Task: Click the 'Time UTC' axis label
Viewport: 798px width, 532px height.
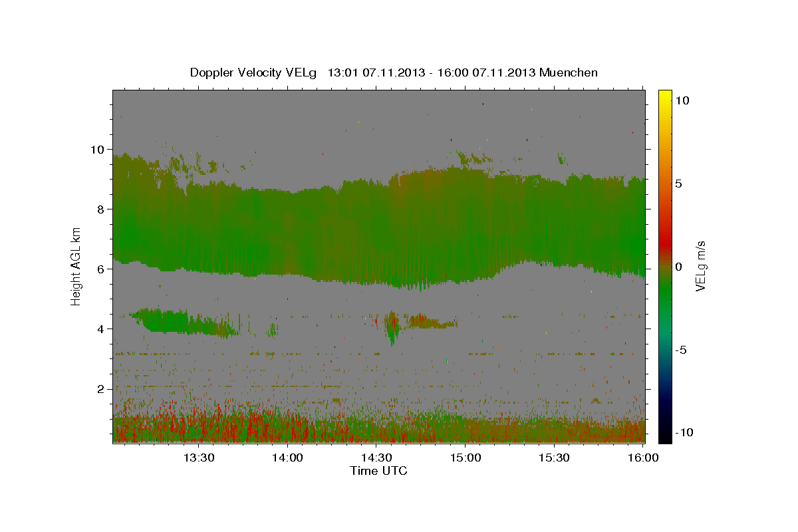Action: (x=378, y=471)
